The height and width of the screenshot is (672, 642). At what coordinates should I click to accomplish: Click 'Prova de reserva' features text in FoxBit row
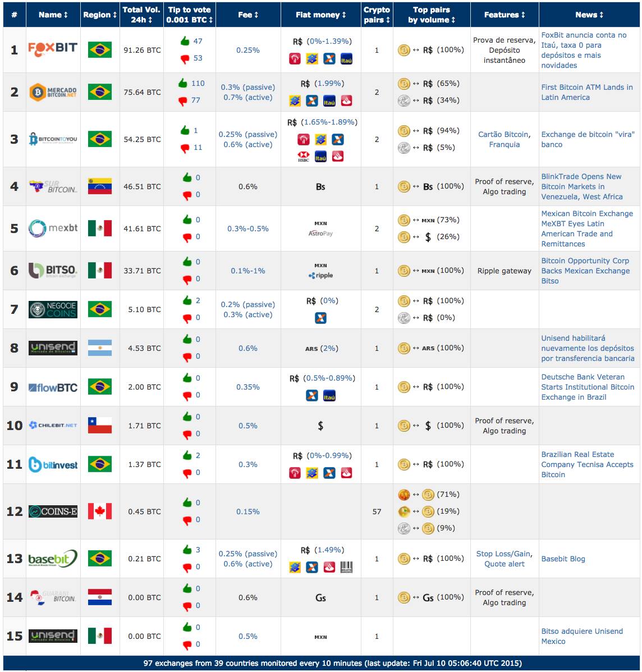point(505,40)
